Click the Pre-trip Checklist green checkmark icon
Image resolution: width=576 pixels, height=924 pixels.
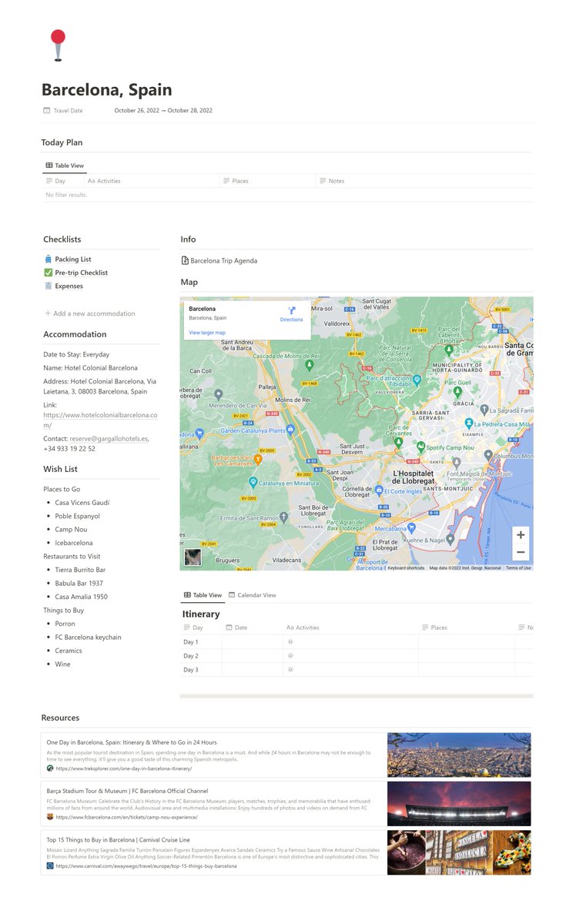pos(49,273)
